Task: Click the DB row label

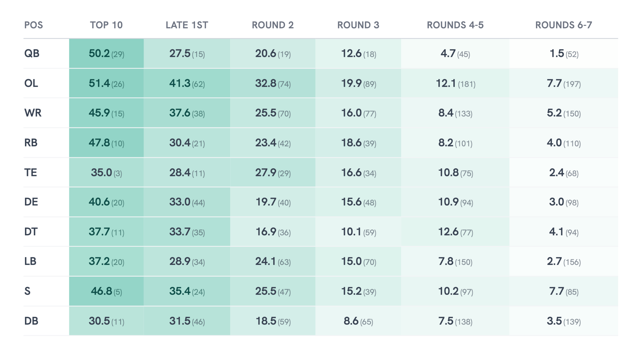Action: coord(31,321)
